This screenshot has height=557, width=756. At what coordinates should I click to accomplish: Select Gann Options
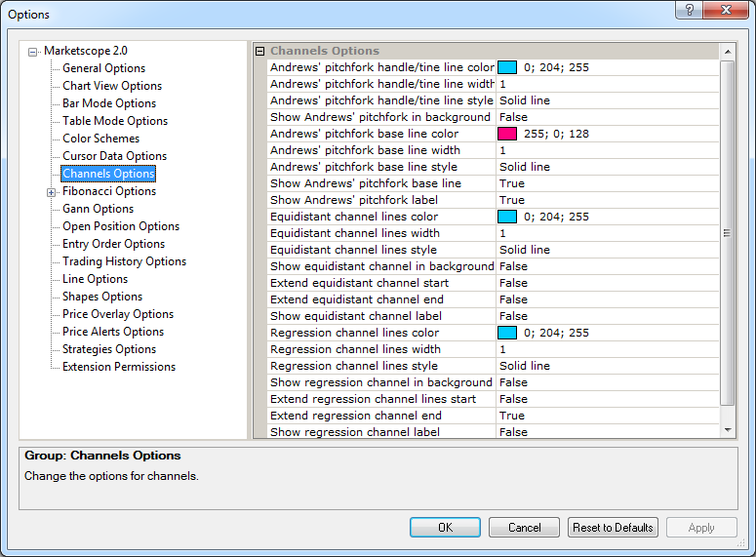pos(98,209)
